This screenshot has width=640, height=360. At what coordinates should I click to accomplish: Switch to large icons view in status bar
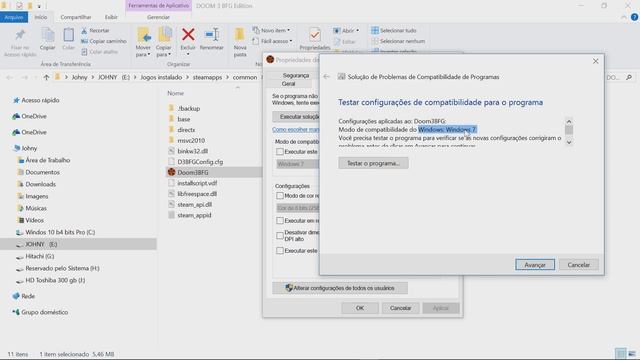632,353
